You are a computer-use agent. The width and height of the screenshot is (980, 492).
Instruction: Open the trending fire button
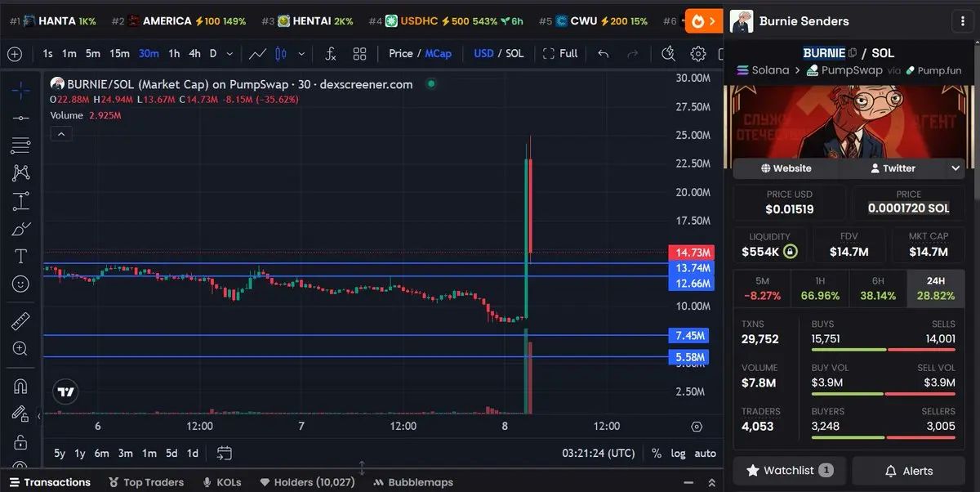pos(703,21)
